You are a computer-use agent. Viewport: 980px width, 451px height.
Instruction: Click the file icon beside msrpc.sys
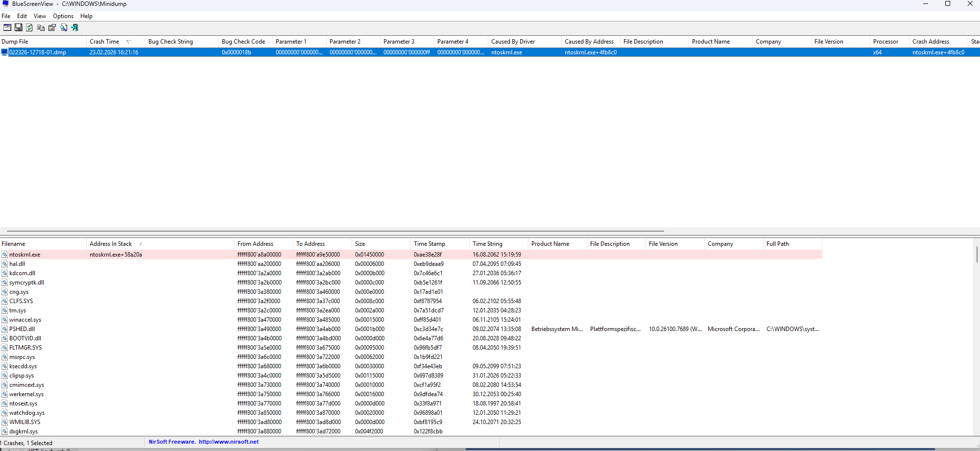4,357
